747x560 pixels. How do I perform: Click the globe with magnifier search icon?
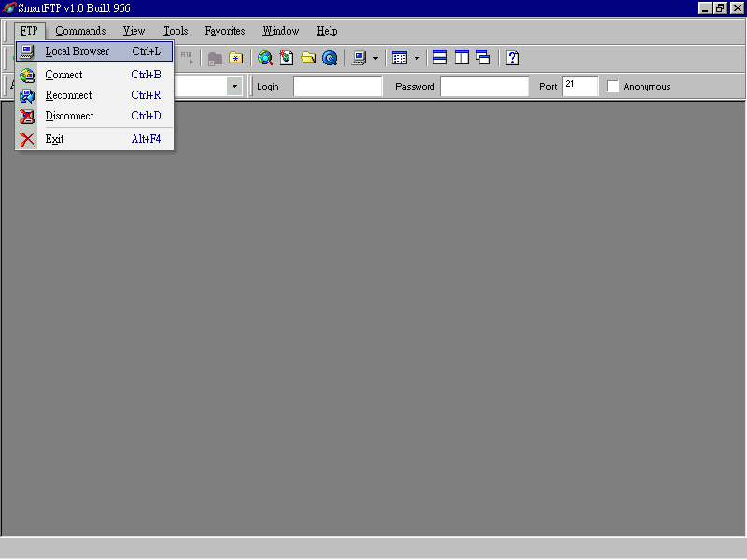[265, 58]
